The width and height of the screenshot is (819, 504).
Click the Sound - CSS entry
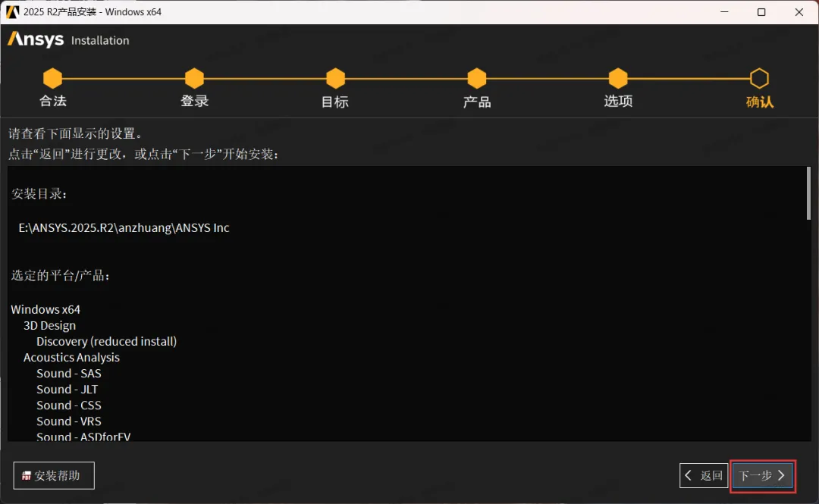click(69, 405)
